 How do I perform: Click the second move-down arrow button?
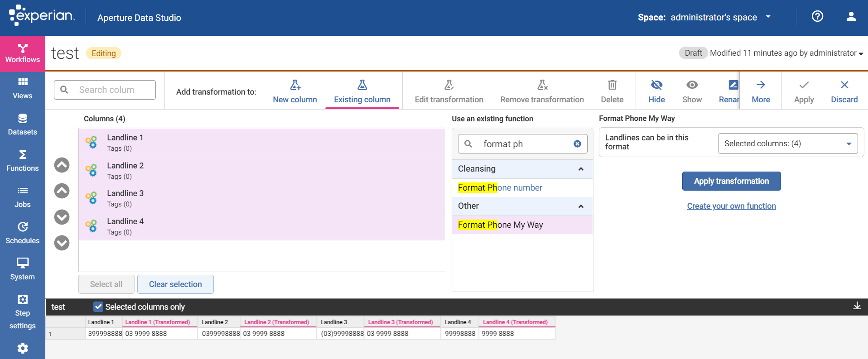(62, 243)
